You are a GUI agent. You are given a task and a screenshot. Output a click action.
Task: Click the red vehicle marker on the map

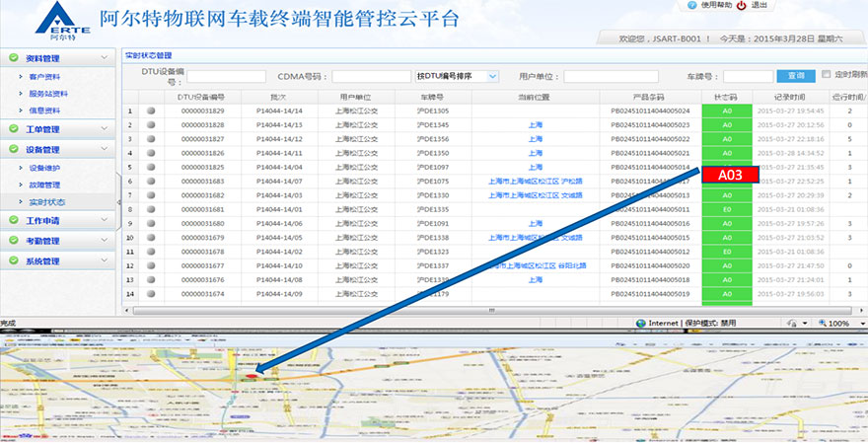252,374
